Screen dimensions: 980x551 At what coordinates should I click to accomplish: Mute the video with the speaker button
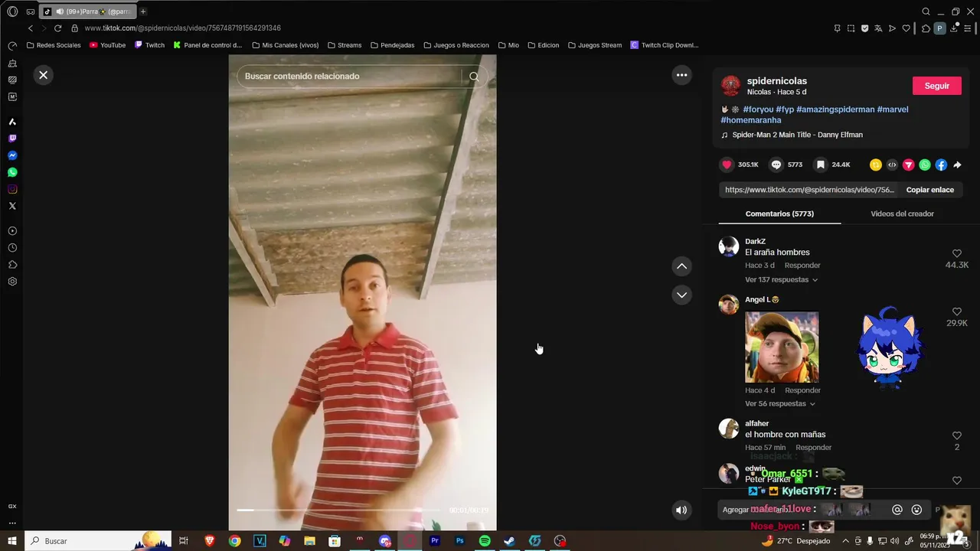pyautogui.click(x=681, y=510)
